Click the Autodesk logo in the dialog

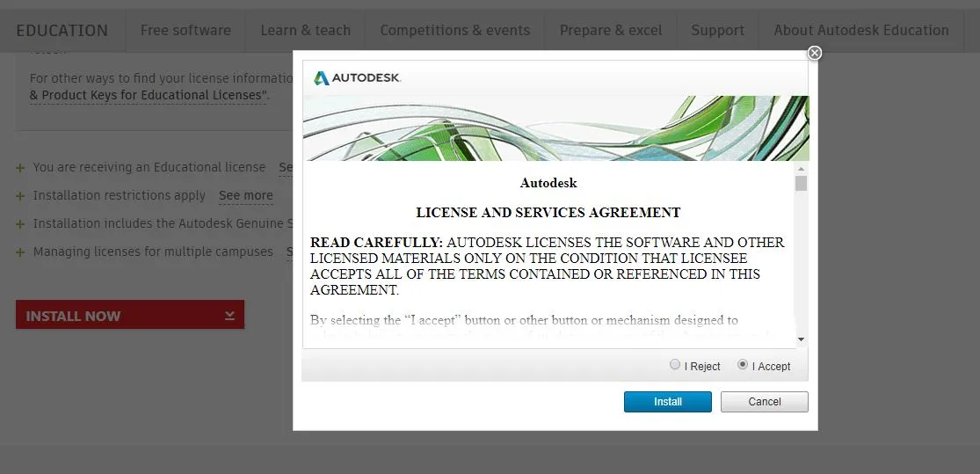click(358, 78)
